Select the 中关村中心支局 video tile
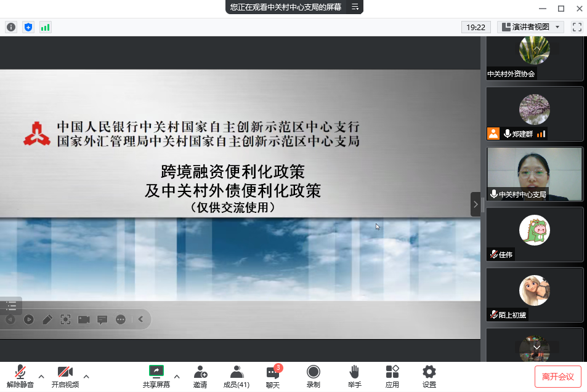 tap(535, 174)
